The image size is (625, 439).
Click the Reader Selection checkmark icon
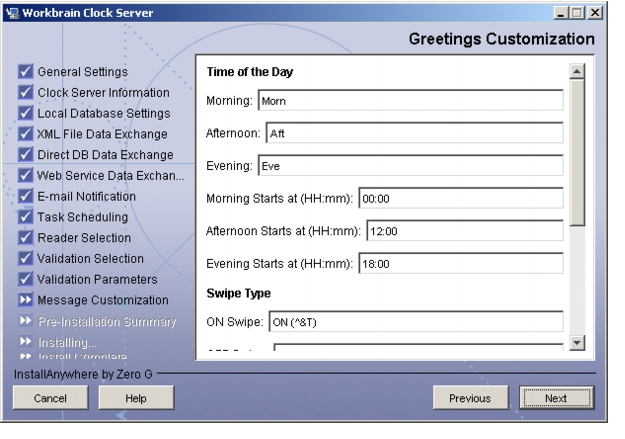(x=26, y=237)
